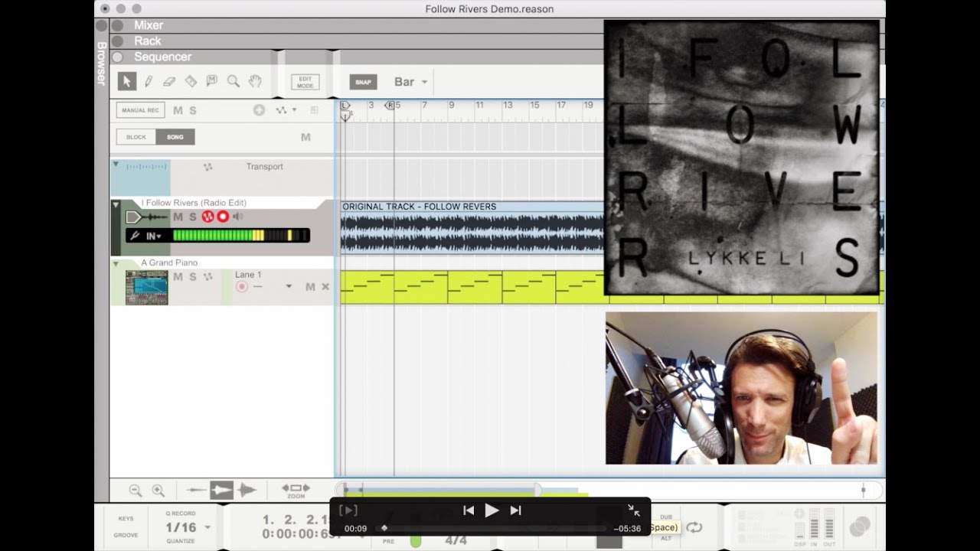Click the grid icon beside track parameter automation
Viewport: 980px width, 551px height.
pyautogui.click(x=314, y=110)
